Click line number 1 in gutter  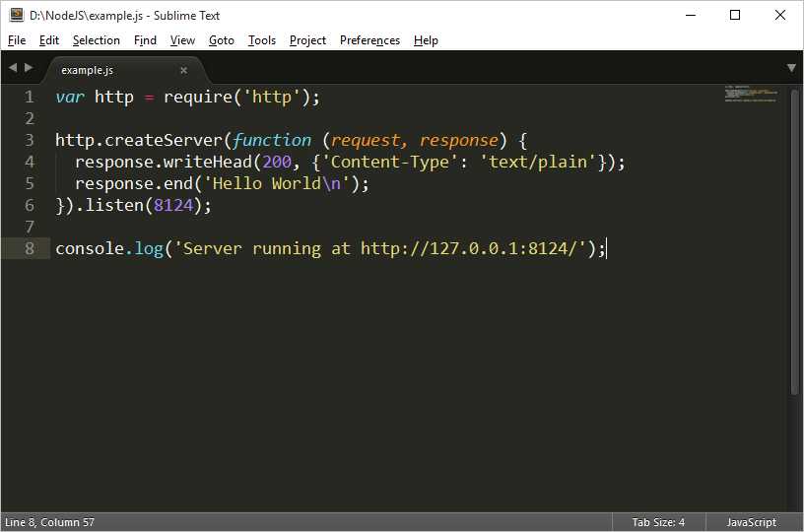30,97
